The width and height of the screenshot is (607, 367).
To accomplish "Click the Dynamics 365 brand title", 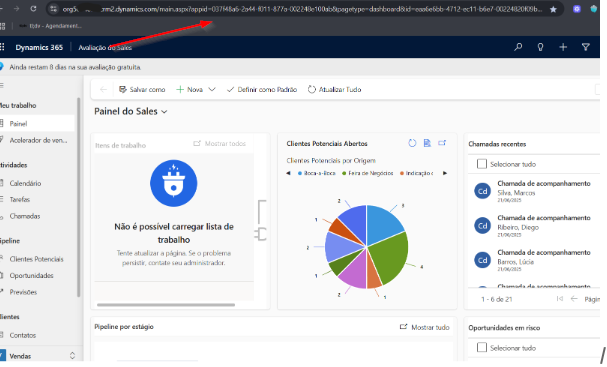I will tap(39, 47).
